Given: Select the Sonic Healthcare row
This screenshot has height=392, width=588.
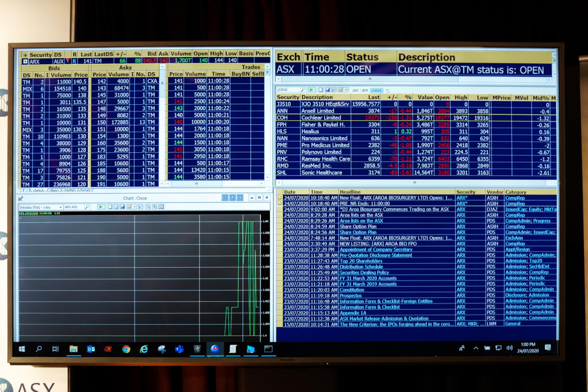Looking at the screenshot, I should (x=416, y=172).
